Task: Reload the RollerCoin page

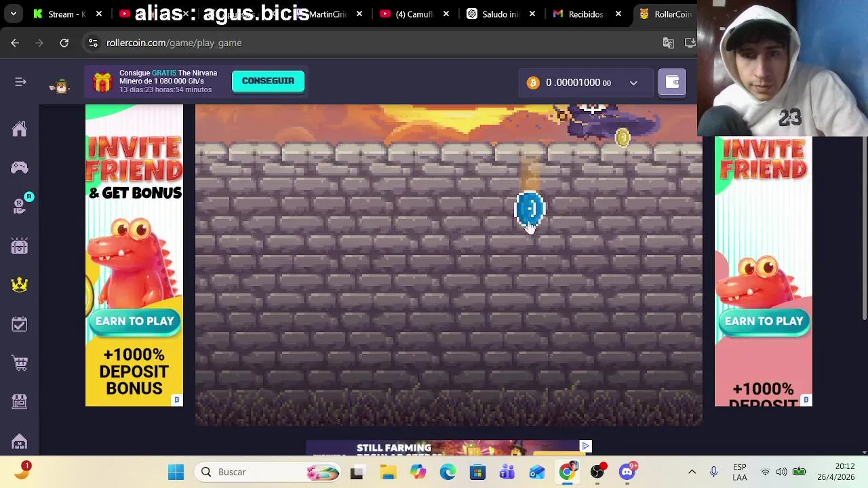Action: coord(64,43)
